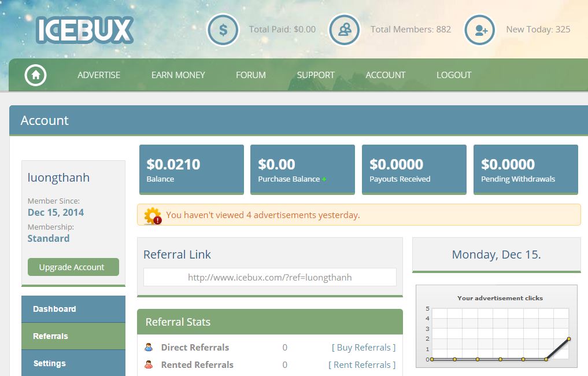Click the Pending Withdrawals card
The height and width of the screenshot is (376, 588).
pyautogui.click(x=526, y=169)
